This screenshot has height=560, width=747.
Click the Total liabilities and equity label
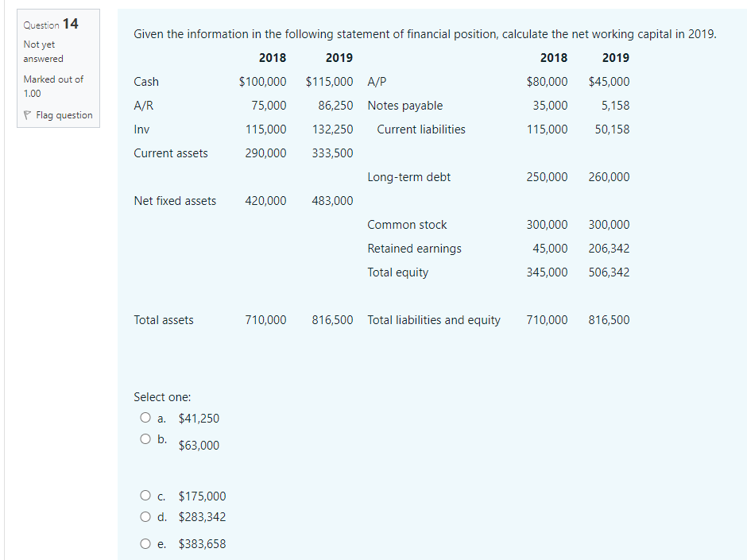coord(434,319)
